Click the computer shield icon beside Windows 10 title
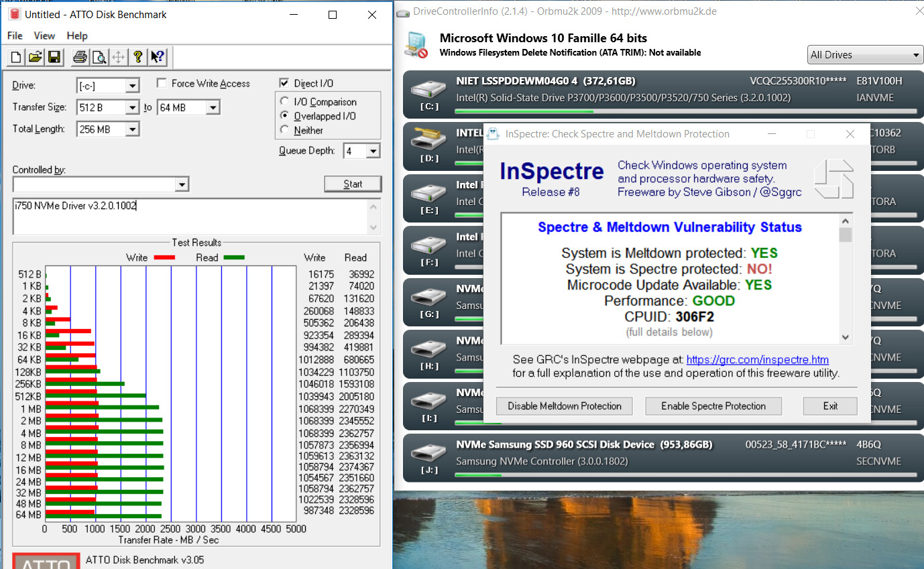The height and width of the screenshot is (569, 924). click(416, 44)
